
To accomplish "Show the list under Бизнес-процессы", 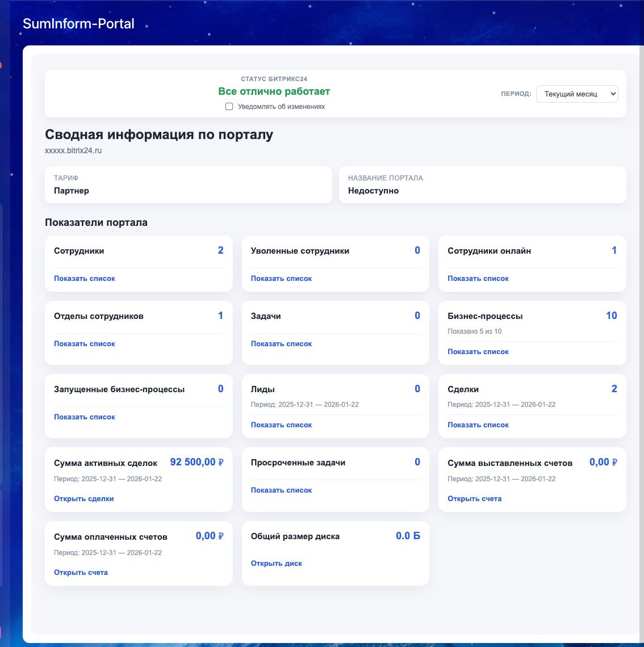I will click(478, 351).
